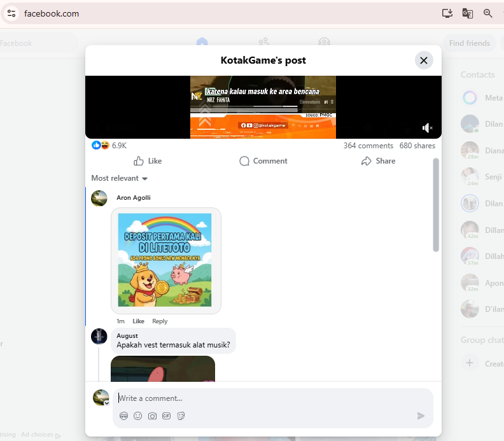This screenshot has width=504, height=441.
Task: Open contact D'ilan in Contacts list
Action: pyautogui.click(x=482, y=309)
